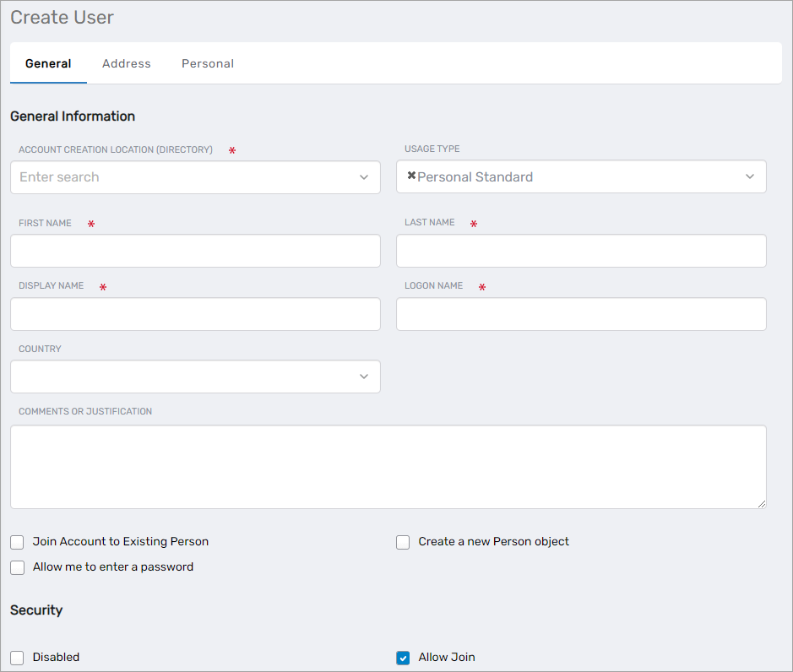
Task: Click the resize handle on Comments text area
Action: click(x=761, y=503)
